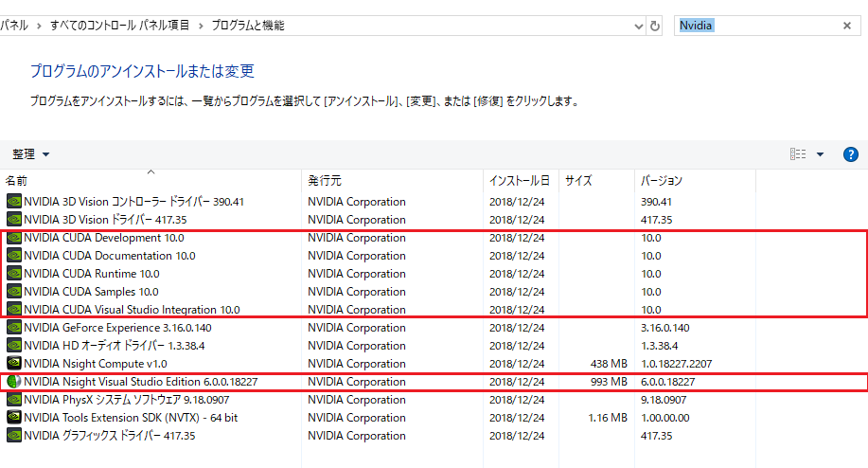Image resolution: width=868 pixels, height=468 pixels.
Task: Open the 整理 dropdown menu
Action: coord(31,154)
